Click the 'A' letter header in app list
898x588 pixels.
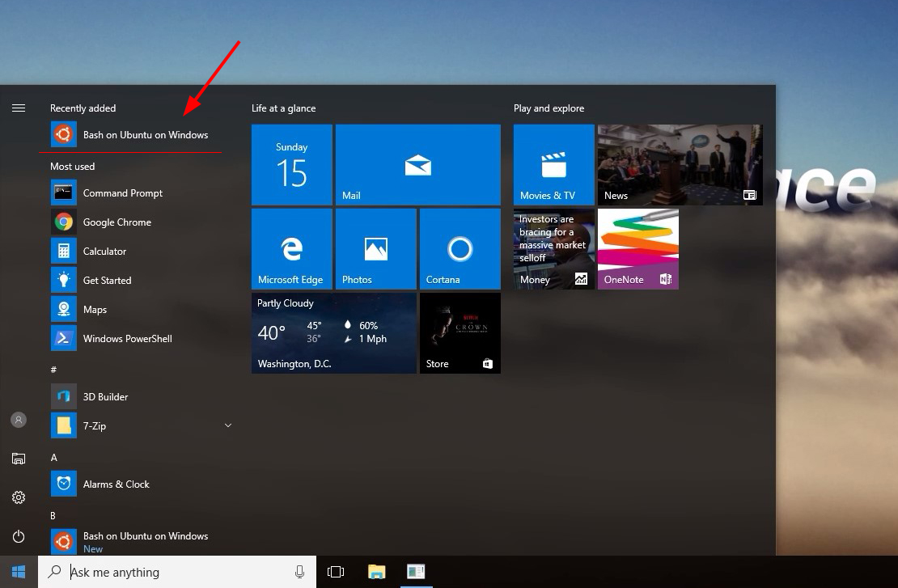point(54,458)
